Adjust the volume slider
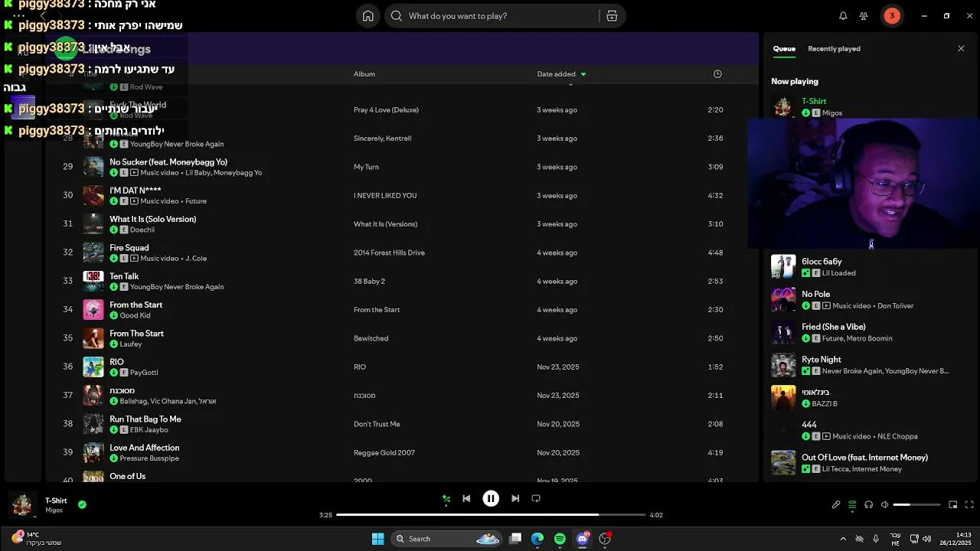 coord(916,505)
